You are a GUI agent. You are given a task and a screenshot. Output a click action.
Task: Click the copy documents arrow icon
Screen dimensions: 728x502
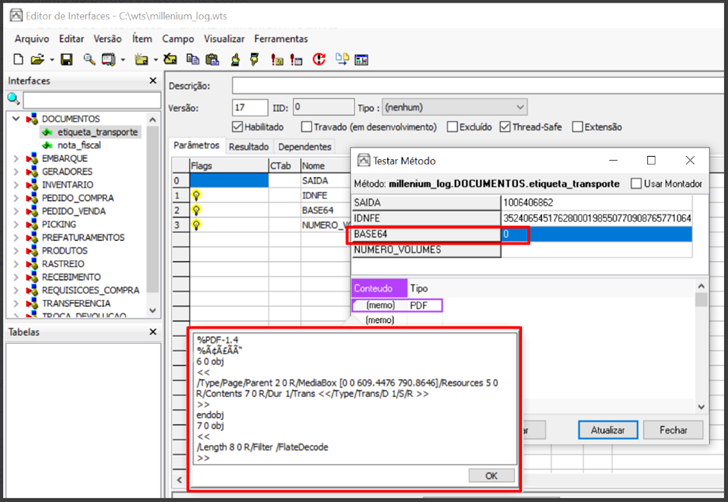(342, 59)
